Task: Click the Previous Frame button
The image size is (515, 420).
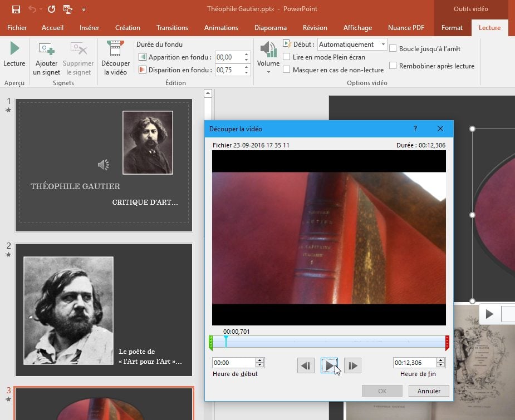Action: pyautogui.click(x=306, y=365)
